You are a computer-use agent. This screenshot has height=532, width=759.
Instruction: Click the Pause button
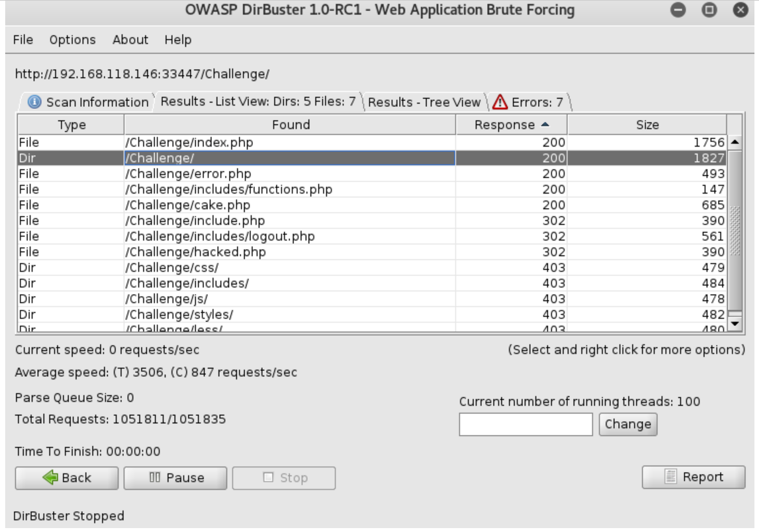[x=175, y=478]
